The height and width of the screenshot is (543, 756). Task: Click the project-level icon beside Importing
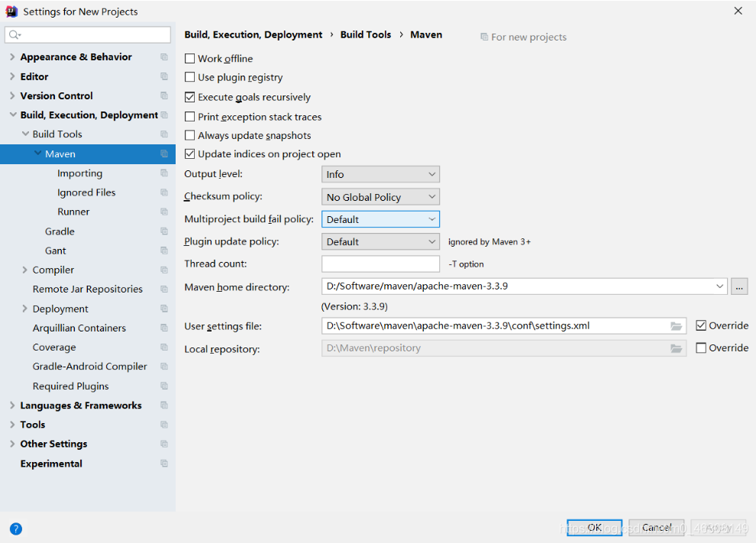coord(164,173)
